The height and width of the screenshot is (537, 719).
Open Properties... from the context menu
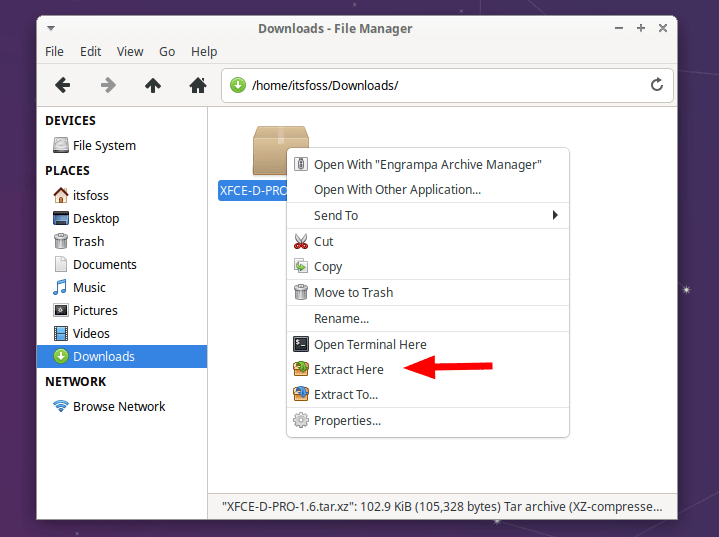coord(347,420)
